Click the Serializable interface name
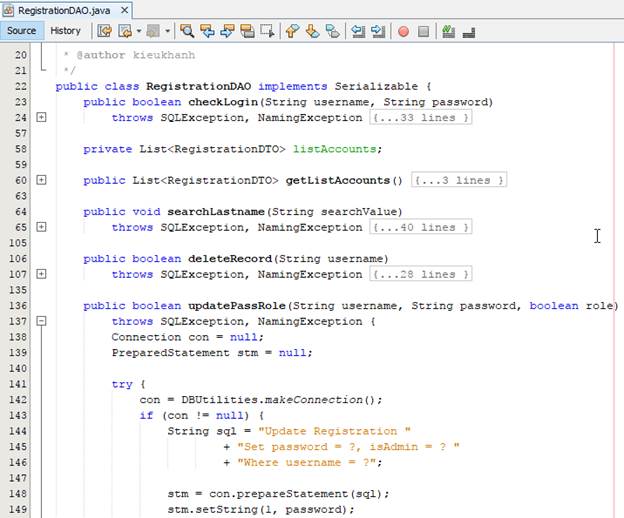The width and height of the screenshot is (624, 518). click(376, 86)
